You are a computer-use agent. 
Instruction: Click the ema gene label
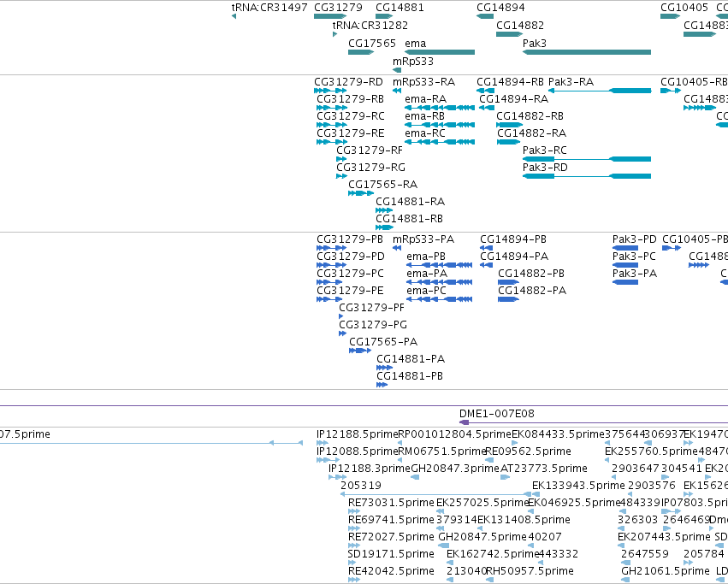[415, 43]
